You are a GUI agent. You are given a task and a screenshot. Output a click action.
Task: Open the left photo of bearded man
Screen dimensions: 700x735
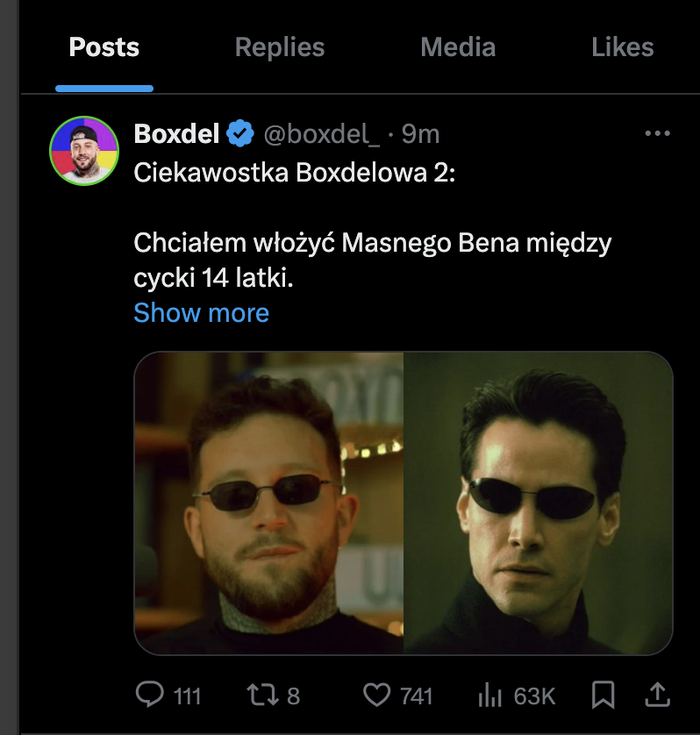click(x=268, y=503)
